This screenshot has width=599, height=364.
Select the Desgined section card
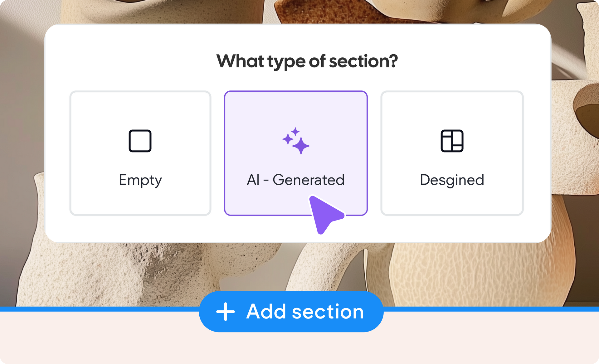[x=452, y=153]
